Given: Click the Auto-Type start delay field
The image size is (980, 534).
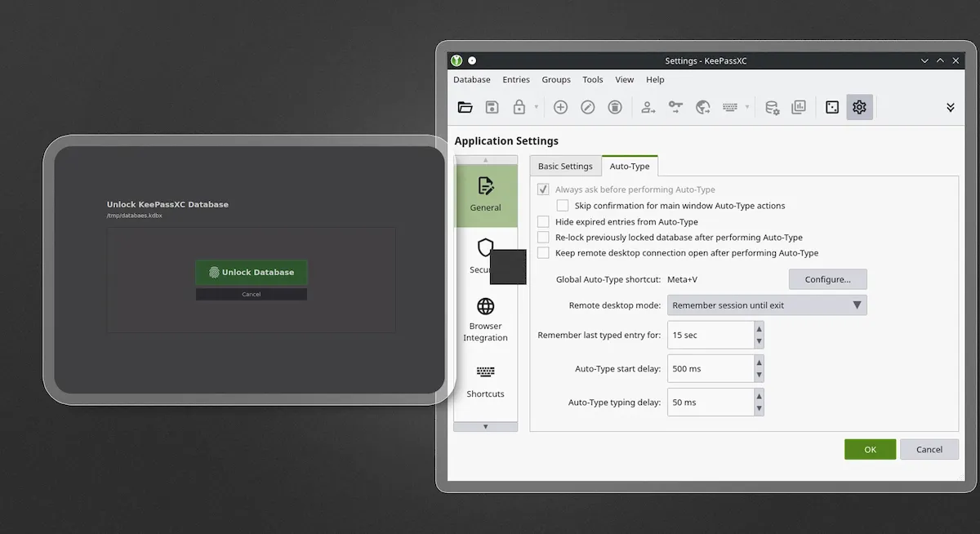Looking at the screenshot, I should pos(710,368).
